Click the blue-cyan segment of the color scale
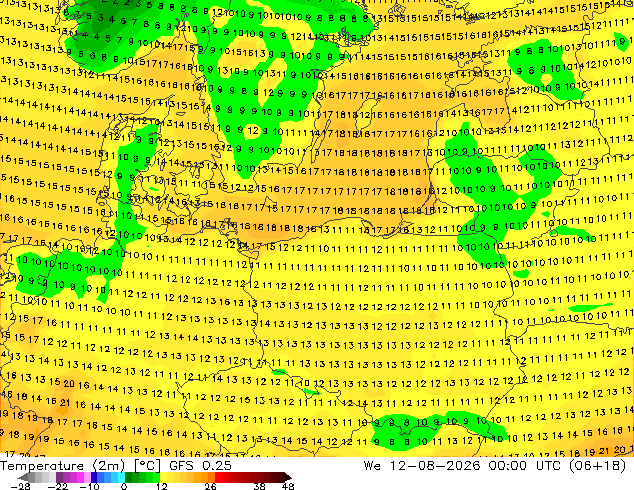 point(108,477)
